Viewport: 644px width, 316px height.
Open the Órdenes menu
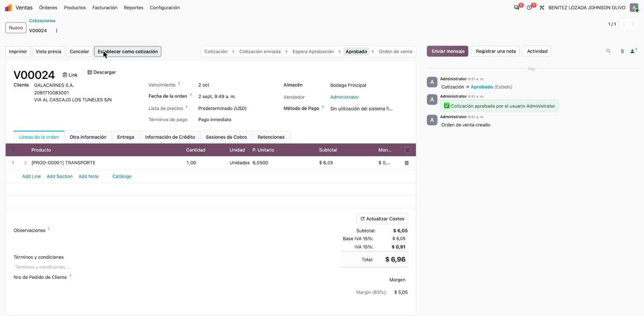(48, 8)
